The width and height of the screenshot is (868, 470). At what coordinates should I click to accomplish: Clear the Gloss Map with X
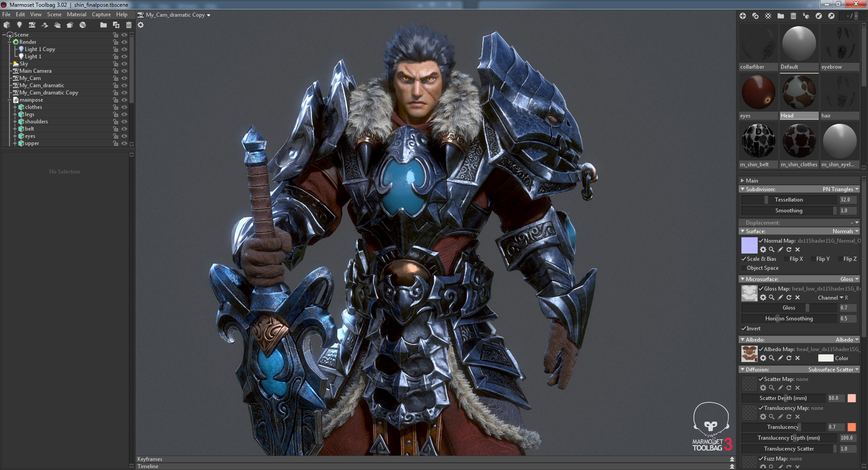pyautogui.click(x=797, y=297)
